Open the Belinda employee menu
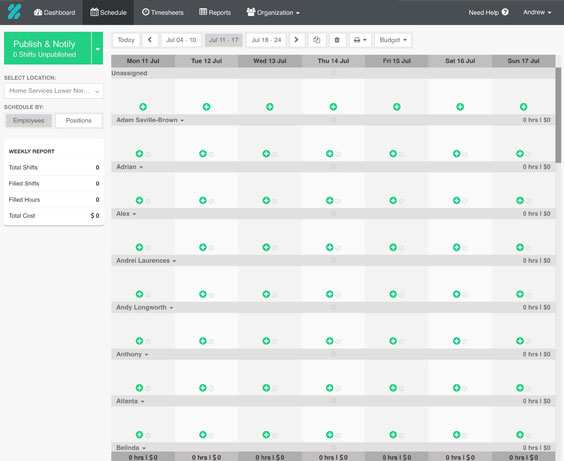Screen dimensions: 564x461 pos(131,448)
